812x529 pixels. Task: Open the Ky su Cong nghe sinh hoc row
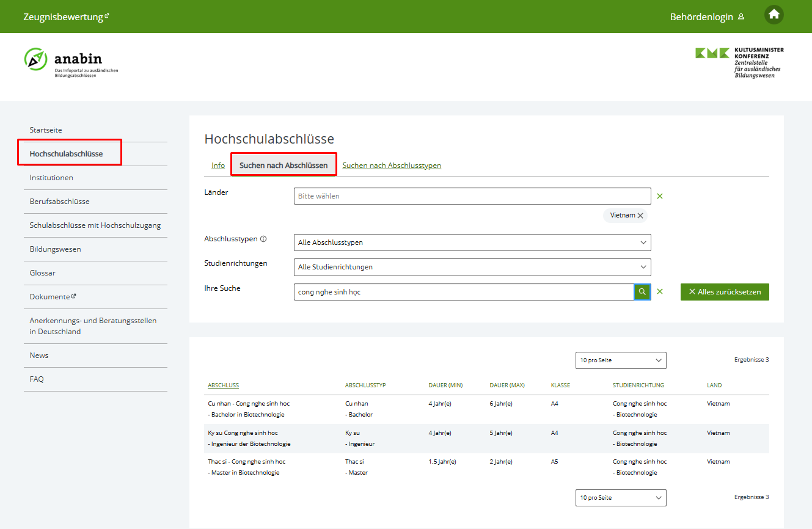coord(486,439)
